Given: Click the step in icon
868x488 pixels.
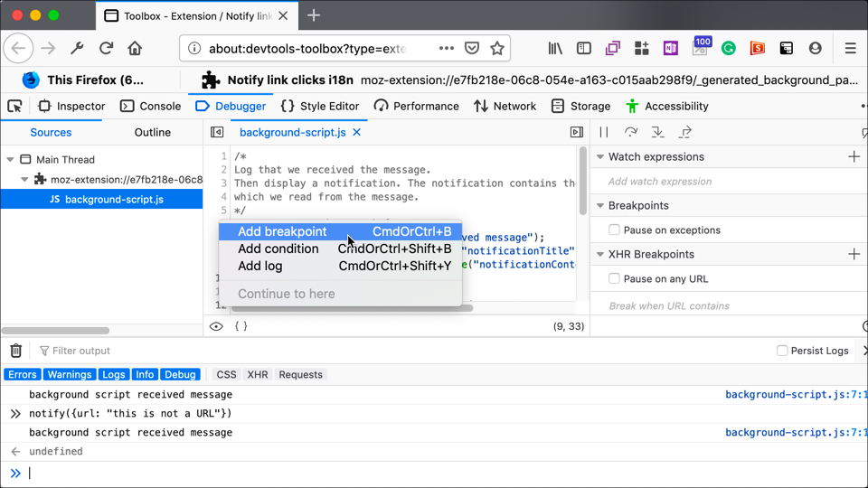Looking at the screenshot, I should click(x=657, y=132).
